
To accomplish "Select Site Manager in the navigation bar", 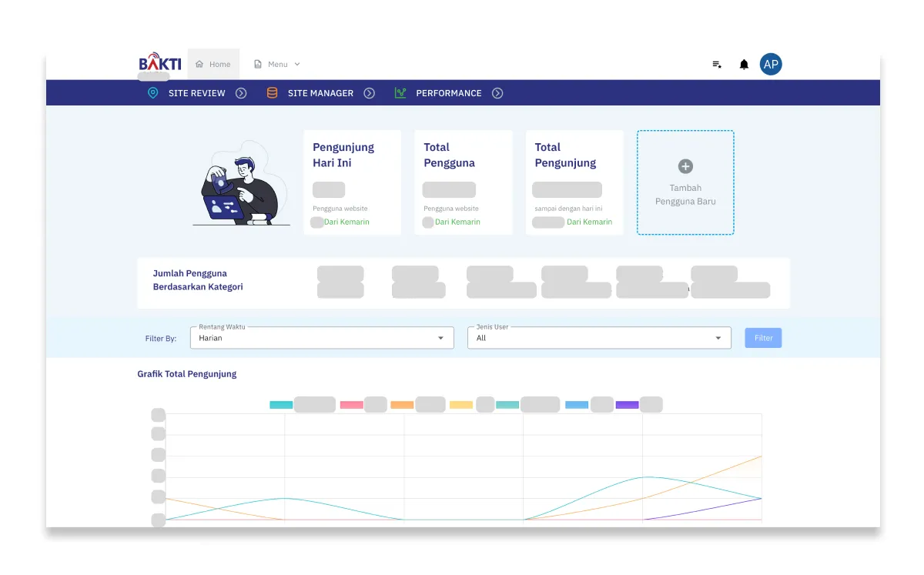I will (x=320, y=92).
